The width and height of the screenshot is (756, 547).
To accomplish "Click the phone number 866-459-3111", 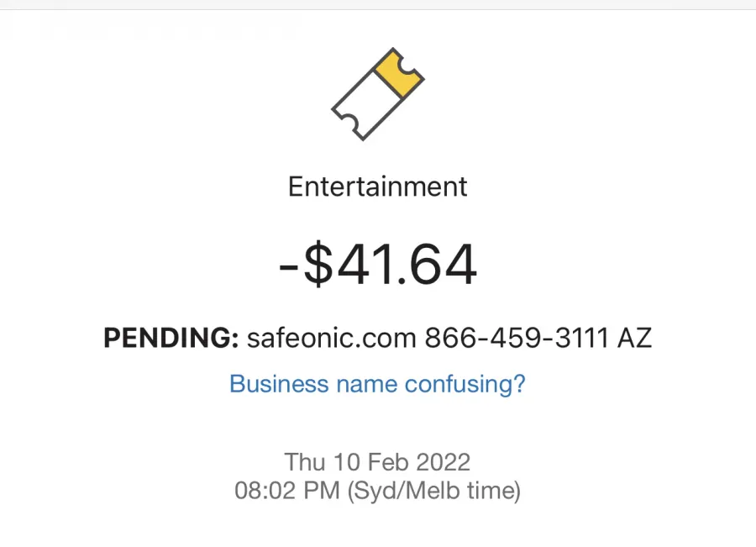I will click(x=517, y=337).
